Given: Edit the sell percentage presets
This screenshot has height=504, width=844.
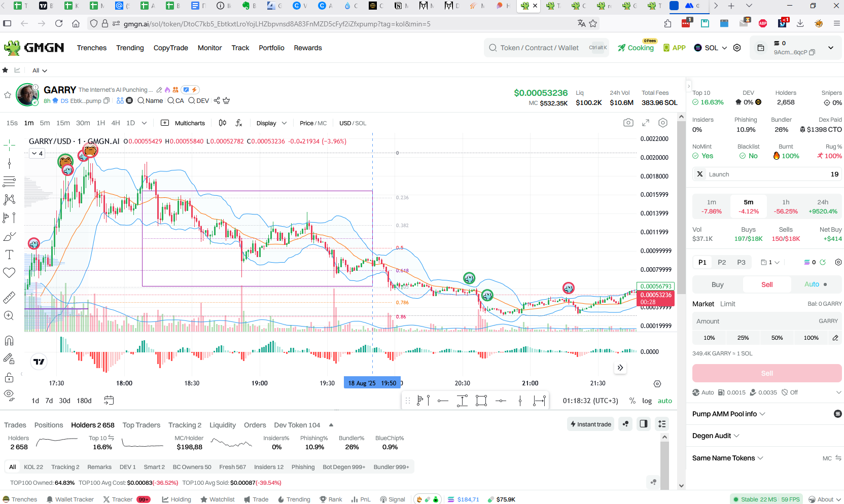Looking at the screenshot, I should point(835,338).
